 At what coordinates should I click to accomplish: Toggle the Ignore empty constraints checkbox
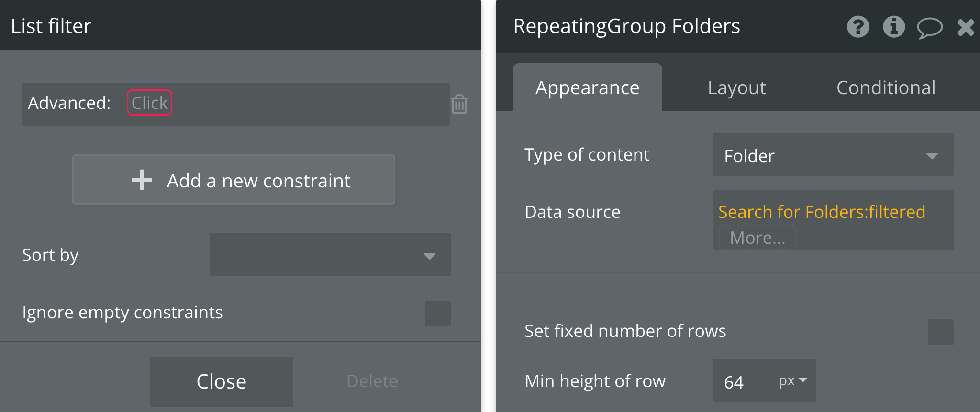point(438,313)
